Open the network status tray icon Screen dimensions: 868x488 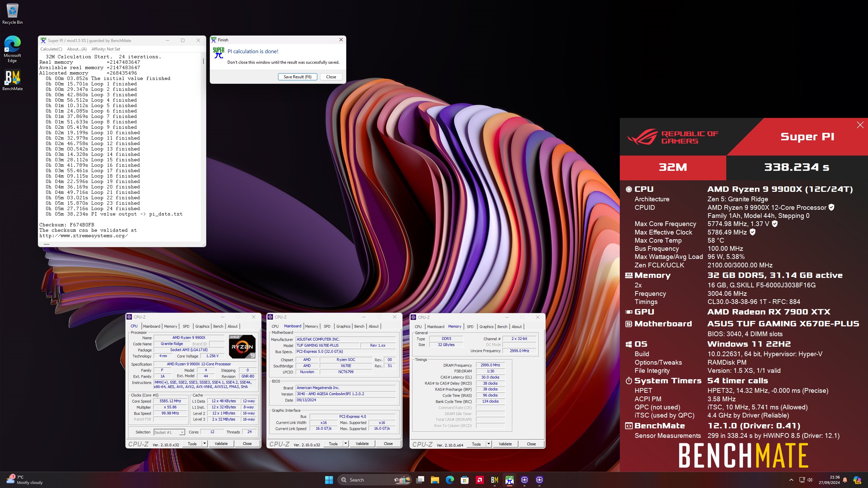tap(802, 480)
